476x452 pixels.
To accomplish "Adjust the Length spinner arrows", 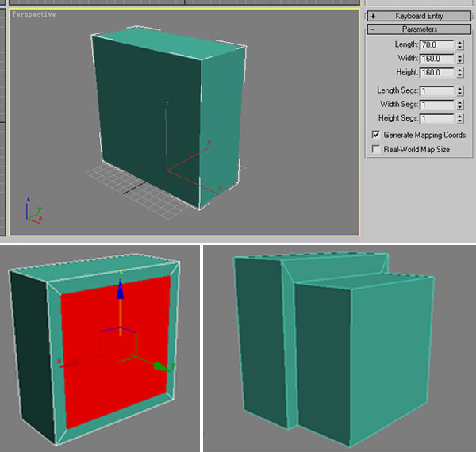I will click(x=460, y=44).
